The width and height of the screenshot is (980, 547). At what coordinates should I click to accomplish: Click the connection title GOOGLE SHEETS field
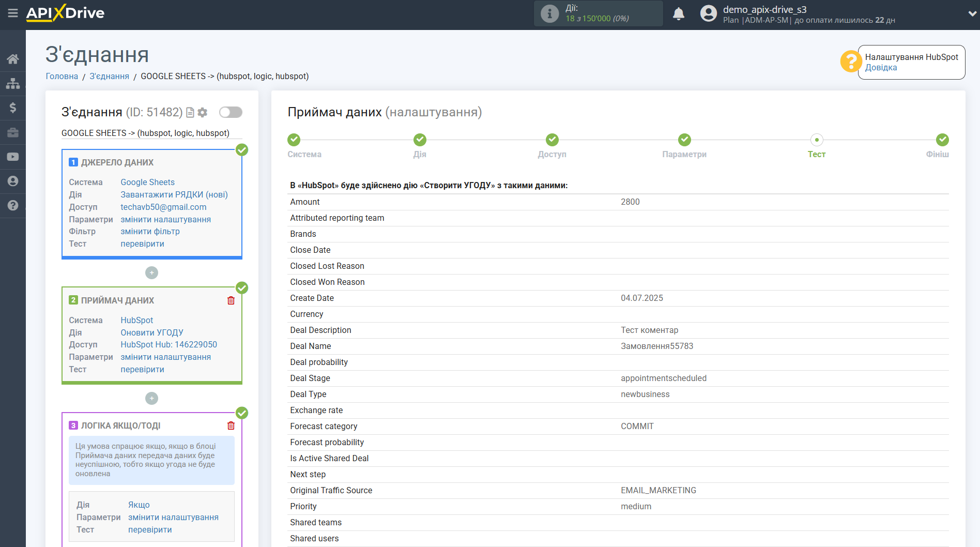pos(152,133)
